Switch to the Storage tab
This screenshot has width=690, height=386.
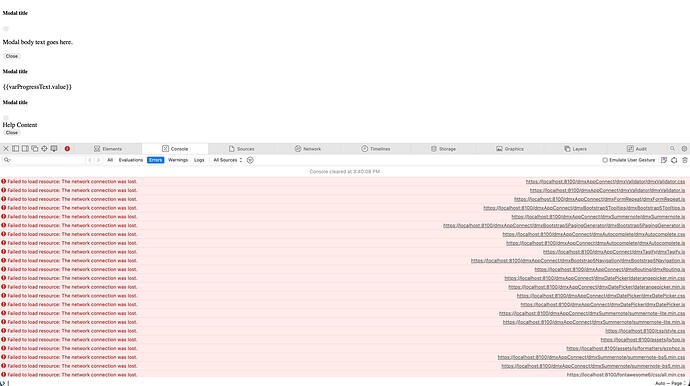coord(443,149)
